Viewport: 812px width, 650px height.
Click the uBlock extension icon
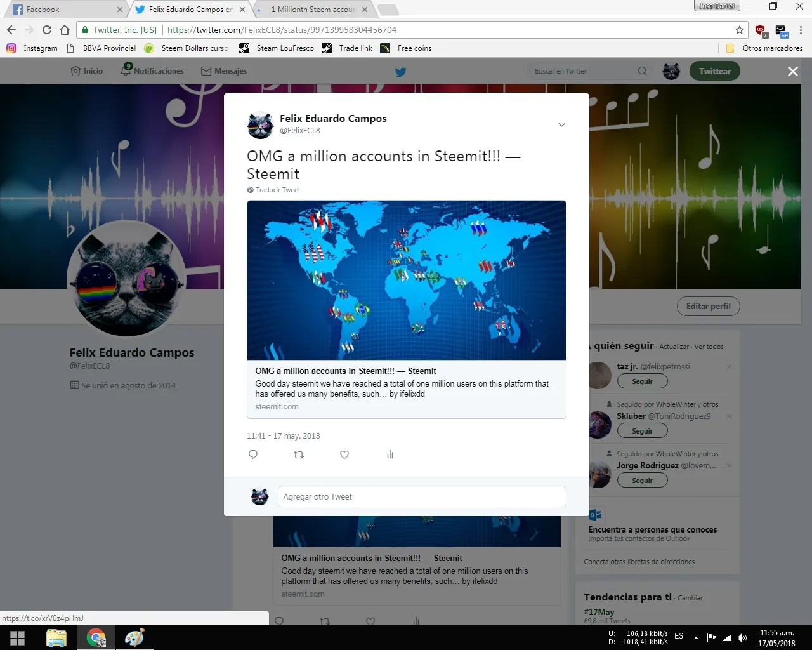pyautogui.click(x=761, y=30)
